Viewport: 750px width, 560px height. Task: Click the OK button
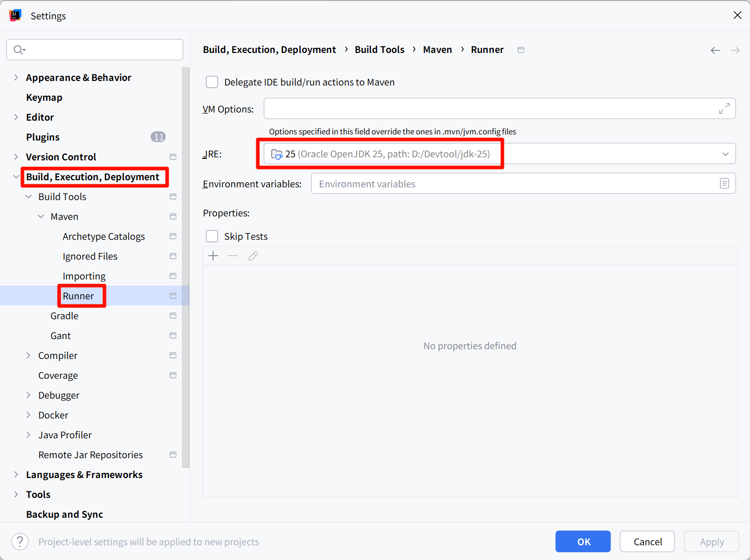tap(583, 542)
